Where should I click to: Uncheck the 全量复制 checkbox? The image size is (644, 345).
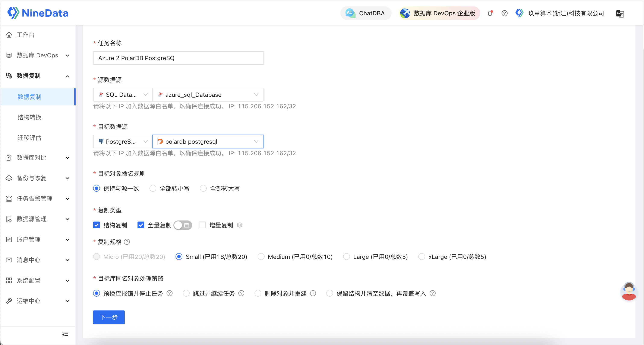point(141,225)
